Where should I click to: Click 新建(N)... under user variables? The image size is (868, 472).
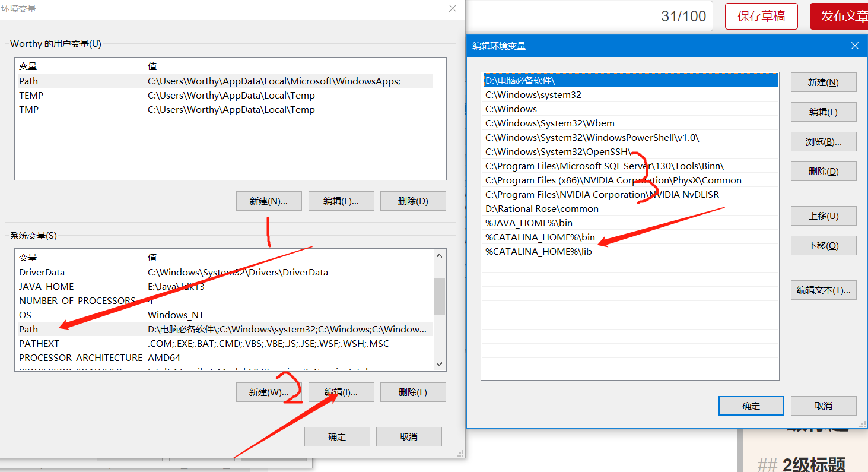pyautogui.click(x=269, y=201)
